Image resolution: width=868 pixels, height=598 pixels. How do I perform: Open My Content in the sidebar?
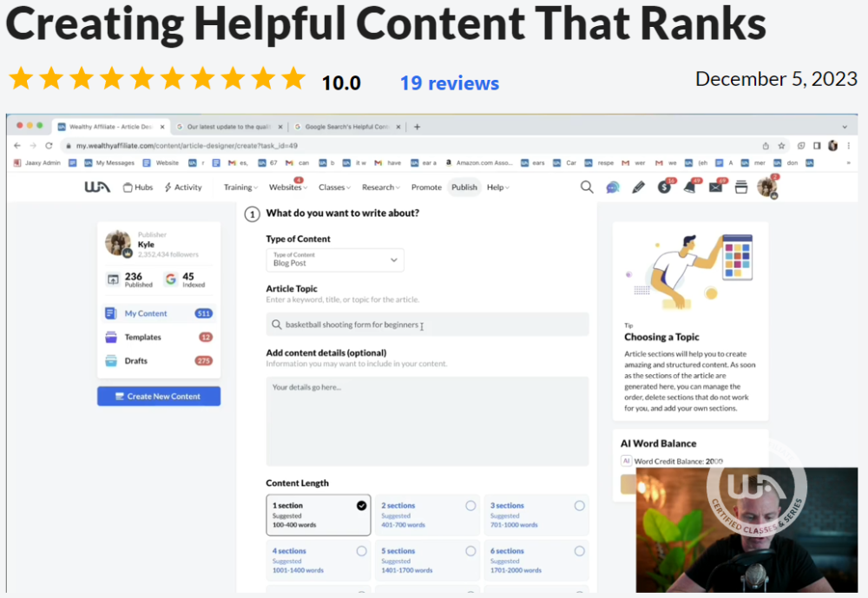click(x=159, y=313)
